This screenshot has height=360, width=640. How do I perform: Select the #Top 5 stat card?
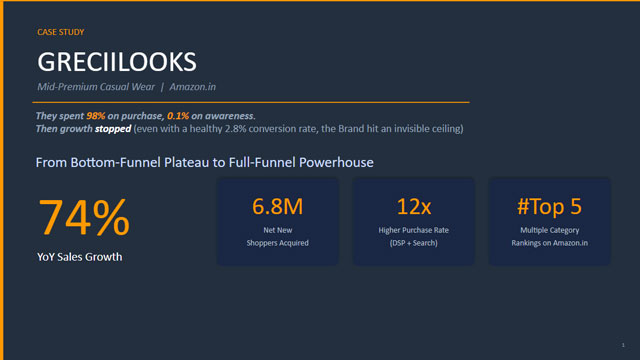[550, 221]
